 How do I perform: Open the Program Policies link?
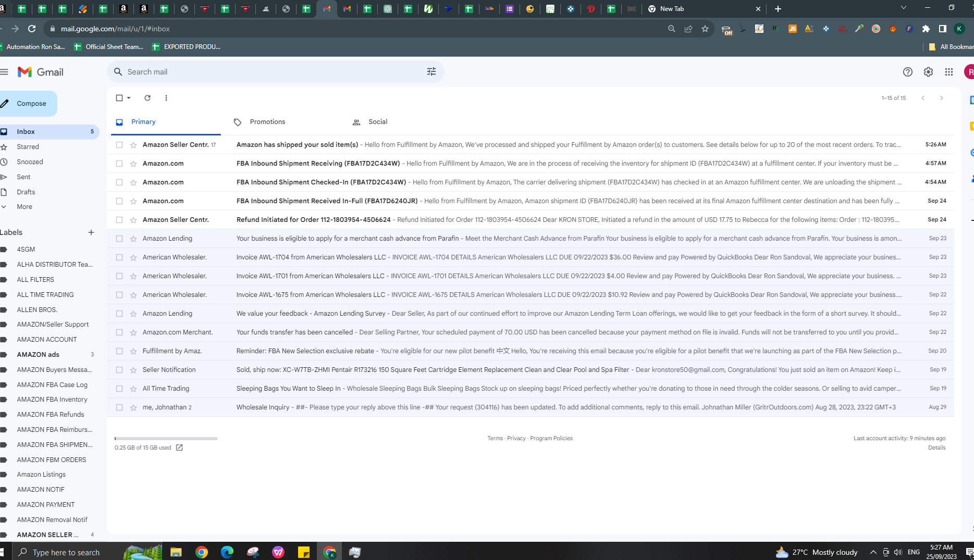click(x=551, y=438)
